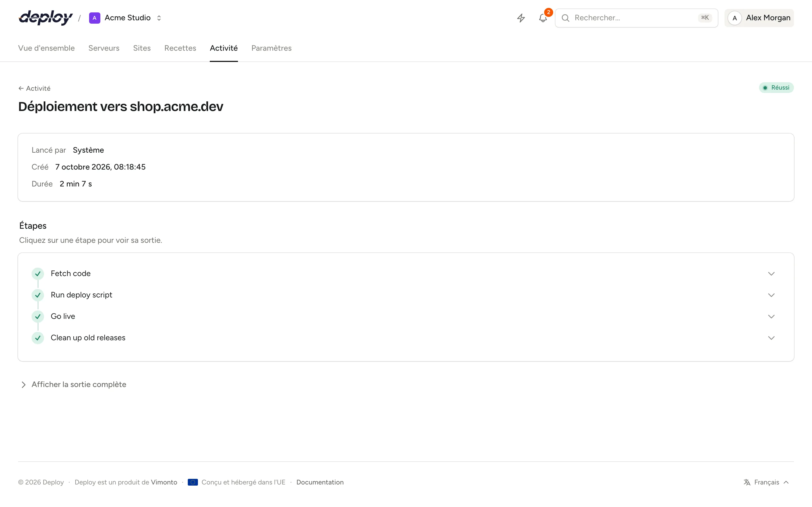Viewport: 812px width, 507px height.
Task: Open the Paramètres tab
Action: pyautogui.click(x=271, y=48)
